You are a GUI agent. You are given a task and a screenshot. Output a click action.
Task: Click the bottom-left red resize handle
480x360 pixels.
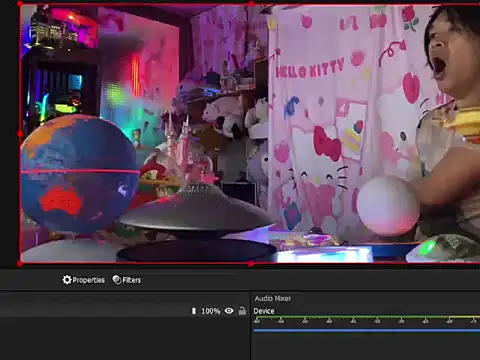(x=20, y=264)
